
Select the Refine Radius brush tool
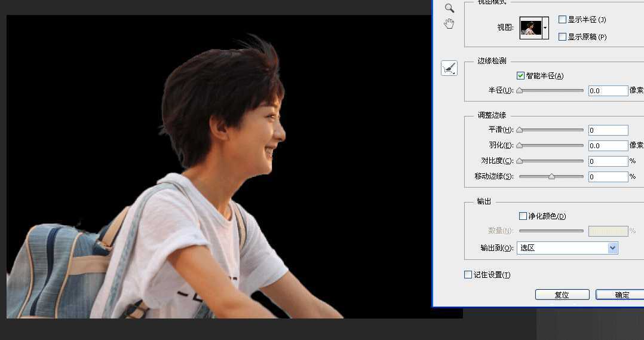(449, 68)
